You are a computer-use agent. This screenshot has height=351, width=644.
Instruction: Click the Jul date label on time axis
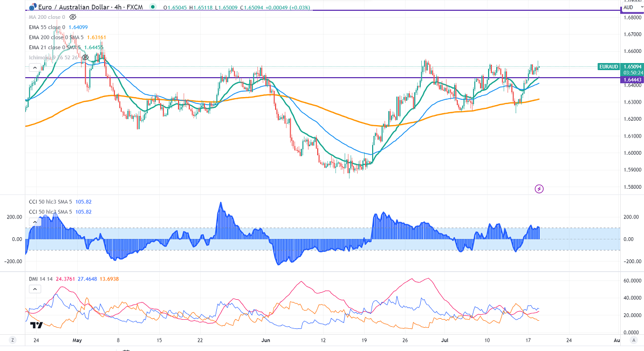(x=445, y=340)
